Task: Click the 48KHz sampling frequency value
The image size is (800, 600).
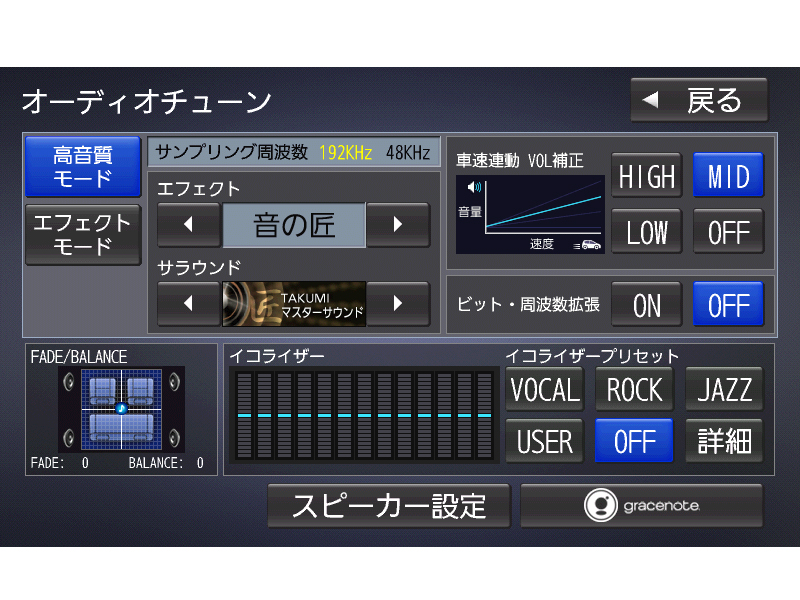Action: tap(408, 152)
